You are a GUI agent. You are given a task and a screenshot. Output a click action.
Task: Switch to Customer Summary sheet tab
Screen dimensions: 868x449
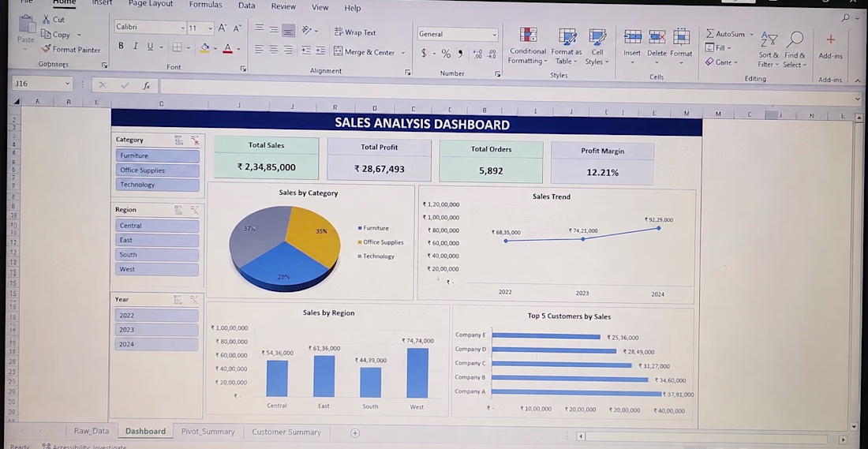(286, 432)
